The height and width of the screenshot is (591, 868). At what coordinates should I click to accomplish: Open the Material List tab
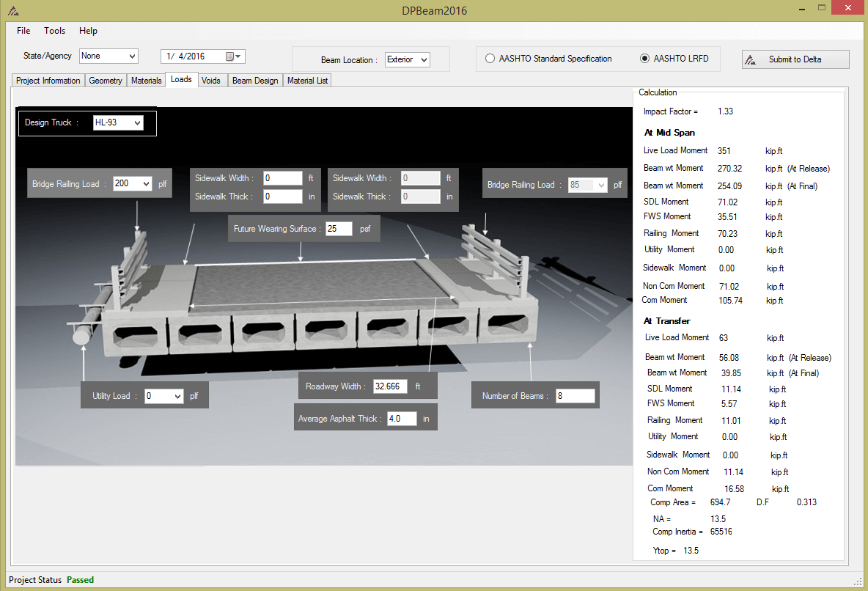coord(307,81)
